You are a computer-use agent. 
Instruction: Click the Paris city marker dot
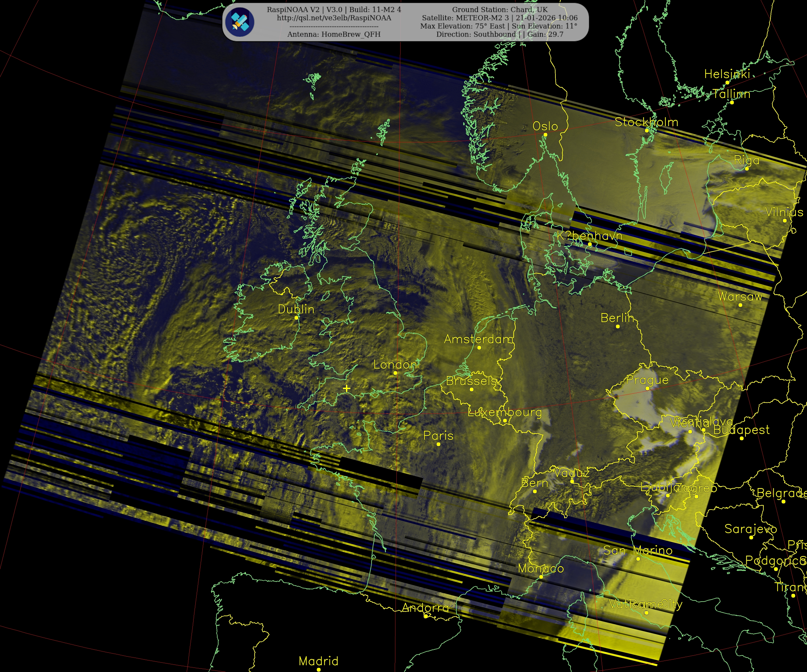point(438,444)
